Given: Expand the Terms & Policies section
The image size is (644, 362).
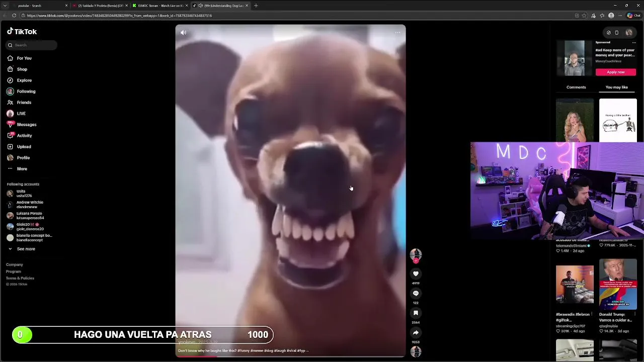Looking at the screenshot, I should coord(20,278).
